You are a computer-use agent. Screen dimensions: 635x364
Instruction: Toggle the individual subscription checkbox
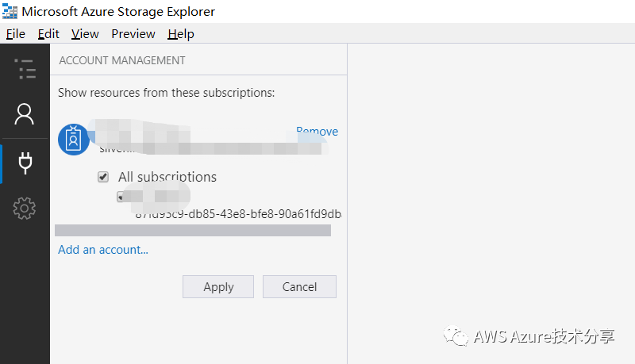click(x=121, y=197)
